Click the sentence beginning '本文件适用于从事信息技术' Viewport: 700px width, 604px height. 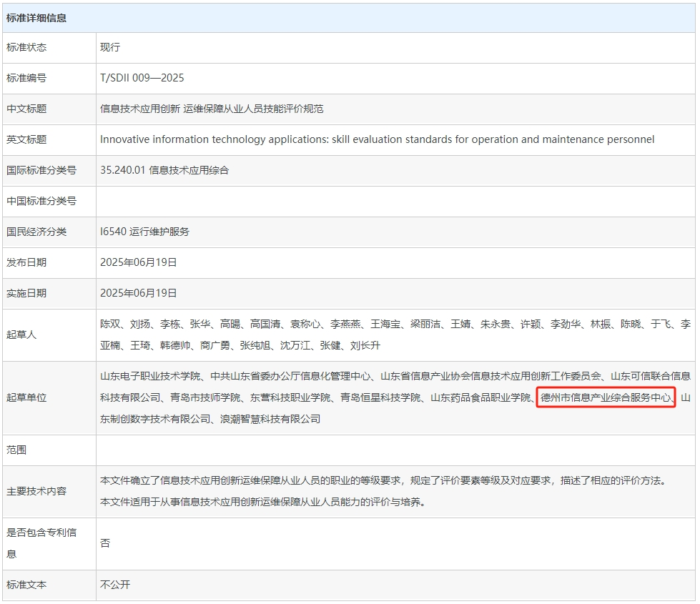[262, 502]
